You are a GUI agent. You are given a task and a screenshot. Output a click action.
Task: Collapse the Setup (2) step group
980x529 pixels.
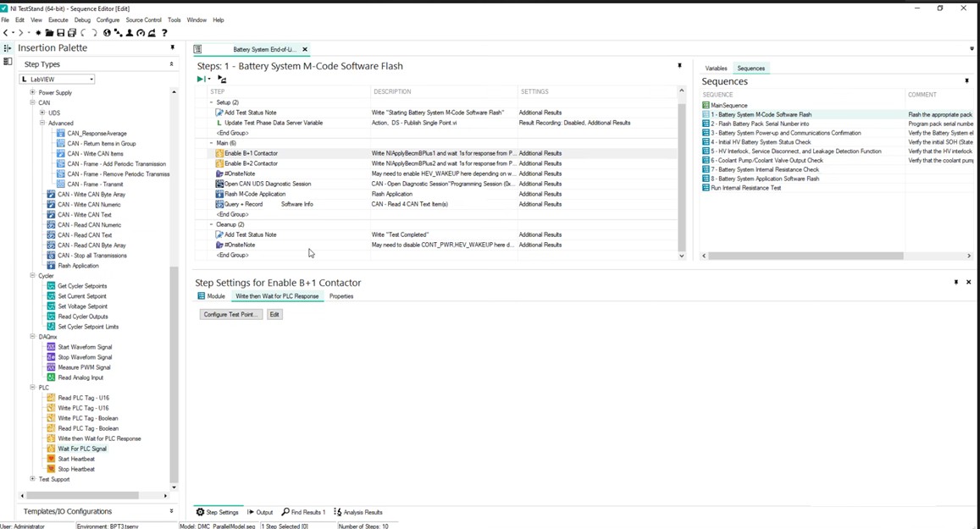[211, 102]
